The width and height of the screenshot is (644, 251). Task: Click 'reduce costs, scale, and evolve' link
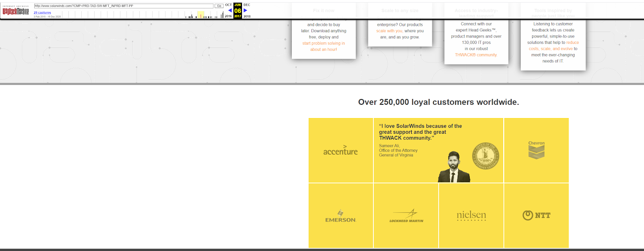554,46
